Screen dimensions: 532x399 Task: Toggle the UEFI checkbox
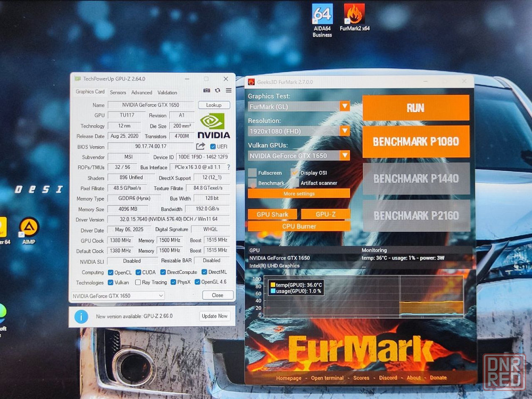point(213,147)
